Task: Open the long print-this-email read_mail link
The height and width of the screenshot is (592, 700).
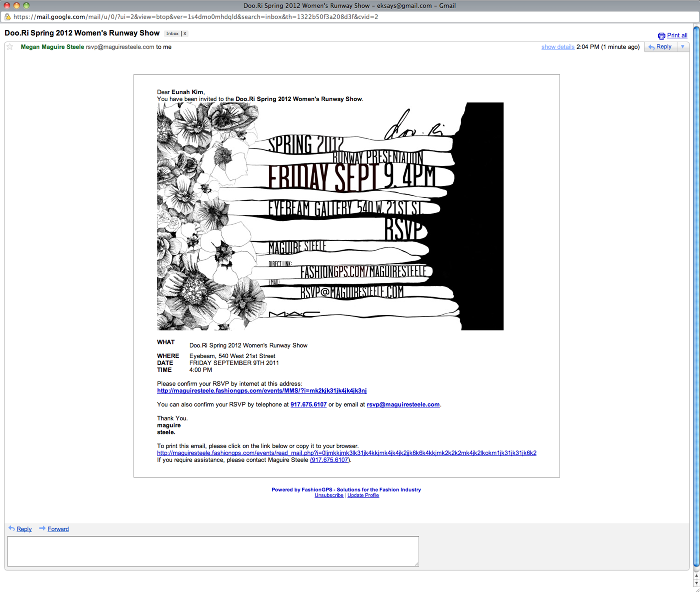Action: [x=346, y=453]
